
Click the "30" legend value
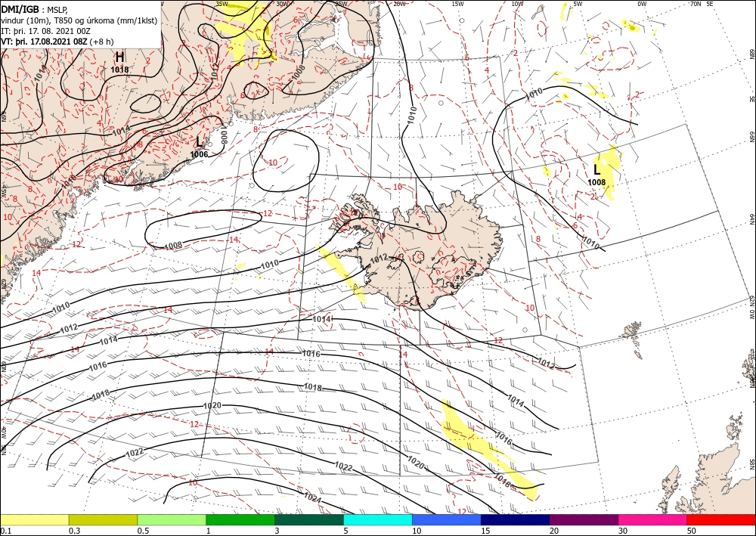click(623, 531)
